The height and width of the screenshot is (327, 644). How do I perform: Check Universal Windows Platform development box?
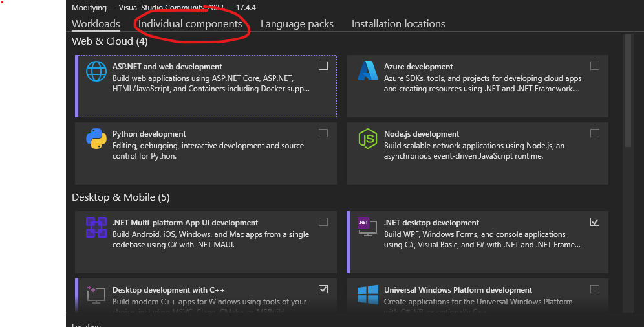click(595, 289)
